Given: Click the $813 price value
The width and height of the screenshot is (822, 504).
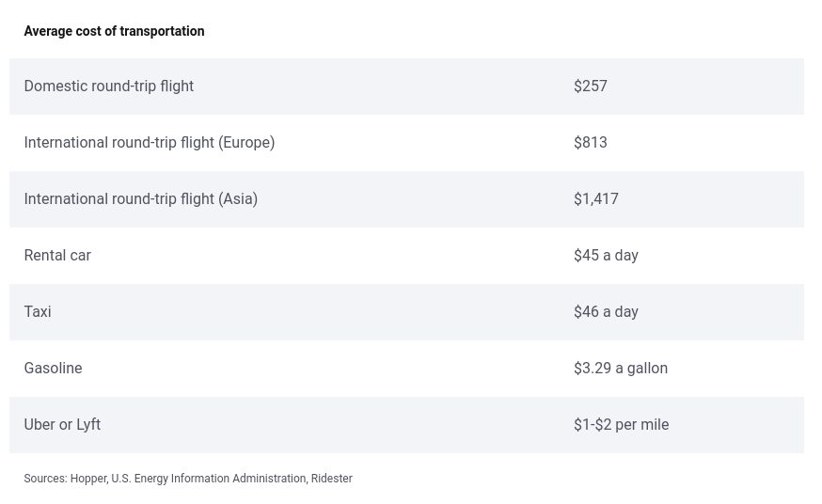Looking at the screenshot, I should [x=591, y=143].
